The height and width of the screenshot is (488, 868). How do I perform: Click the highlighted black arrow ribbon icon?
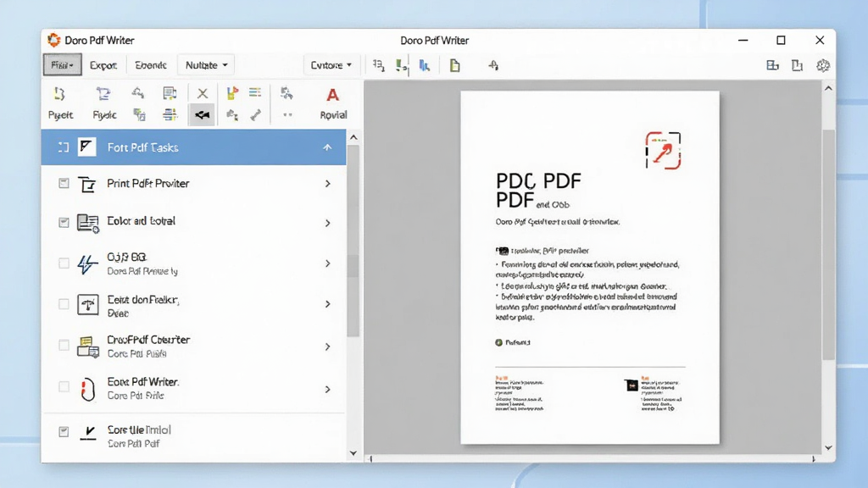[x=202, y=115]
